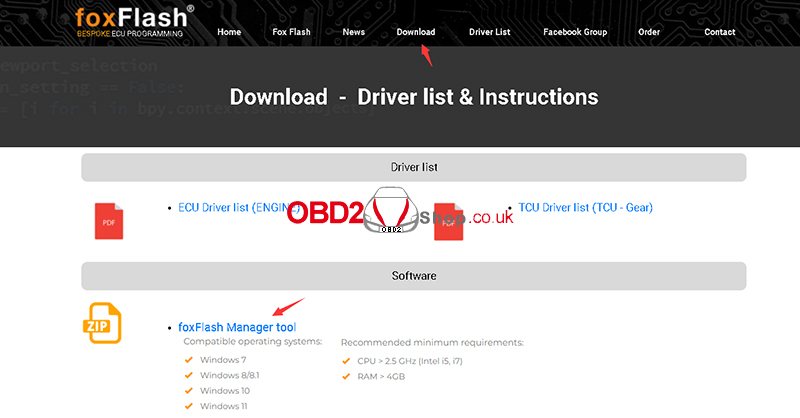Screen dimensions: 800x418
Task: Click the checkmark next to Windows 7
Action: (187, 360)
